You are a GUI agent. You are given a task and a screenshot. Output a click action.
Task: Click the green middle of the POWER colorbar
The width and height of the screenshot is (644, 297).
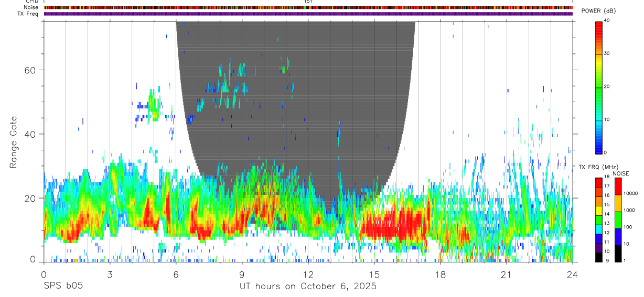(x=598, y=89)
